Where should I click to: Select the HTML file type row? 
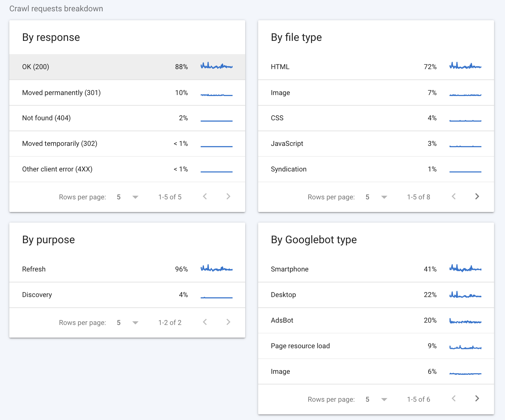pos(376,67)
